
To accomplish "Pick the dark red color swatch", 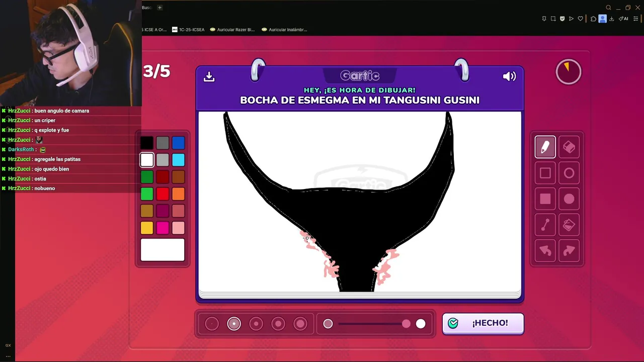I will tap(163, 177).
